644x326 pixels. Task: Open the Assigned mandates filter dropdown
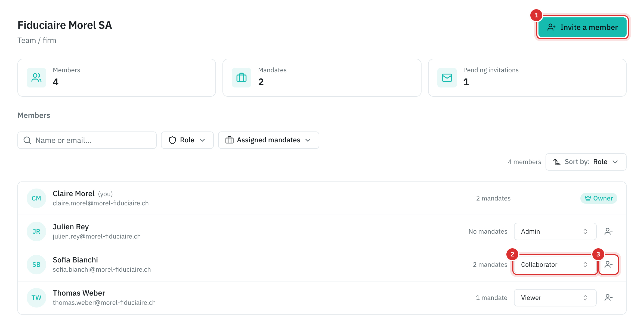click(x=269, y=140)
